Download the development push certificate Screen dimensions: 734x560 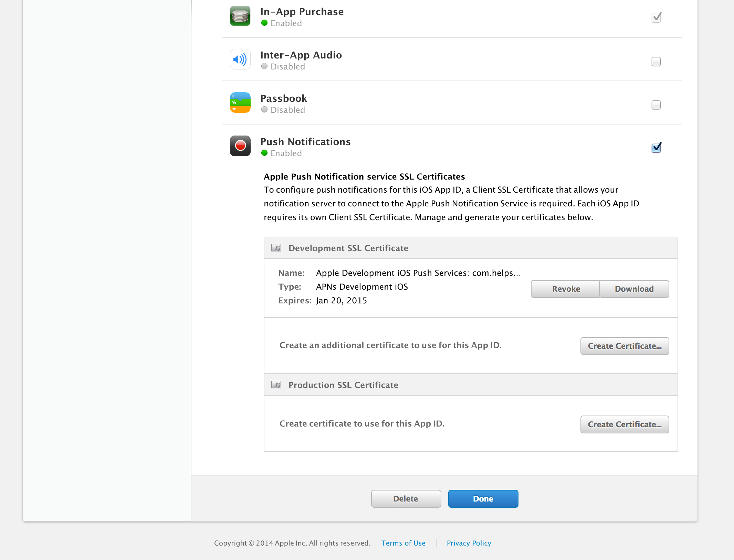coord(634,289)
